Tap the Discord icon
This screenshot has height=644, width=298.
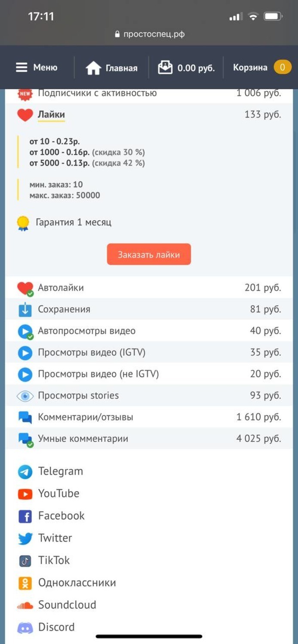tap(25, 628)
